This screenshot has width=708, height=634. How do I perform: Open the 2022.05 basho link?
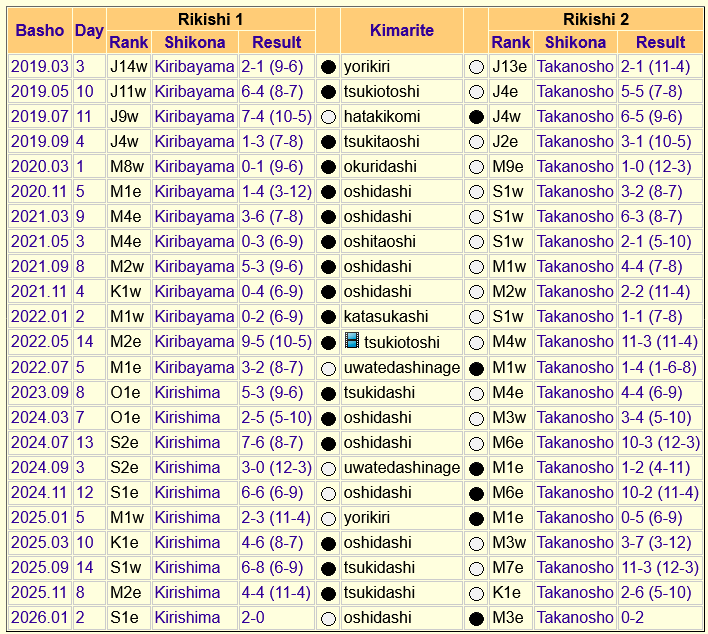coord(40,341)
